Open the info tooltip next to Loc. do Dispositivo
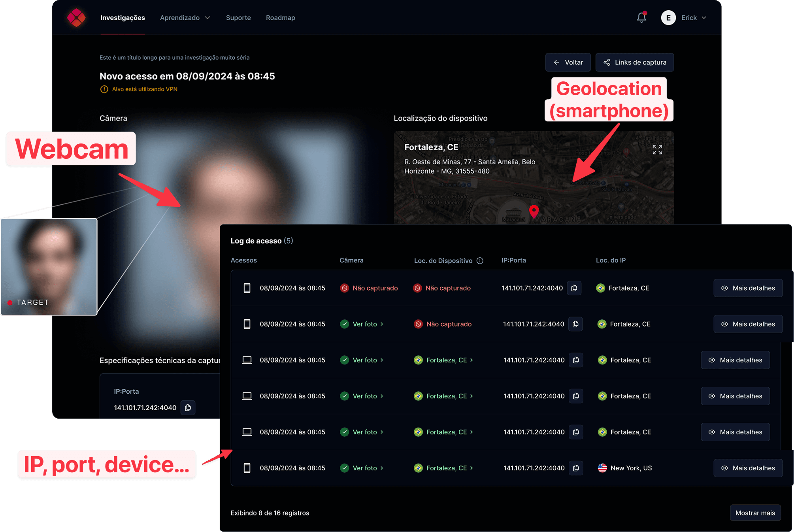 [x=480, y=261]
